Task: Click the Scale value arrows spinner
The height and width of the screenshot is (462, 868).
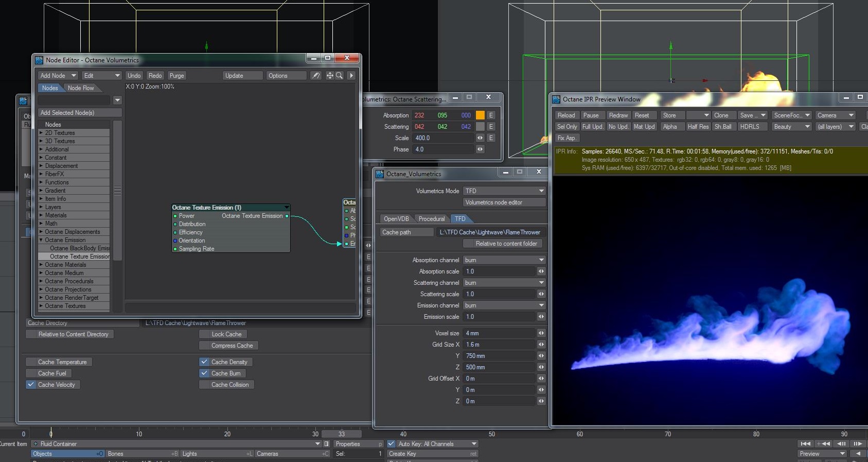Action: (x=480, y=138)
